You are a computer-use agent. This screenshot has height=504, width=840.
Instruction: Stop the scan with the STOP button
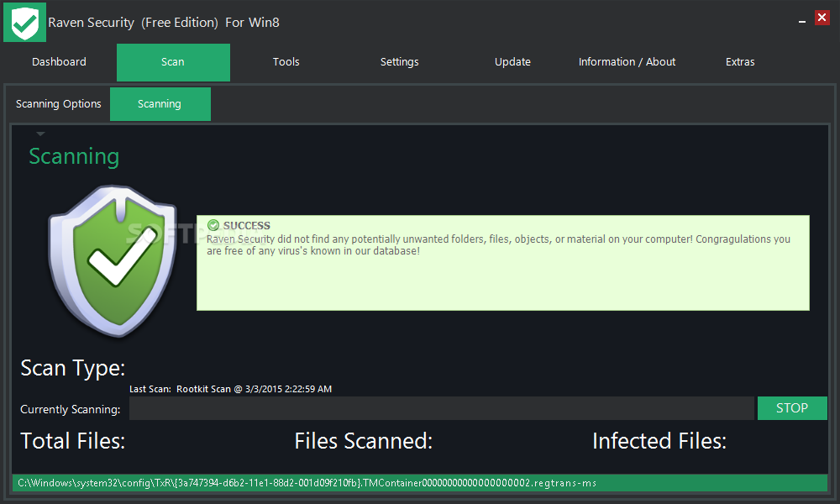click(x=792, y=408)
